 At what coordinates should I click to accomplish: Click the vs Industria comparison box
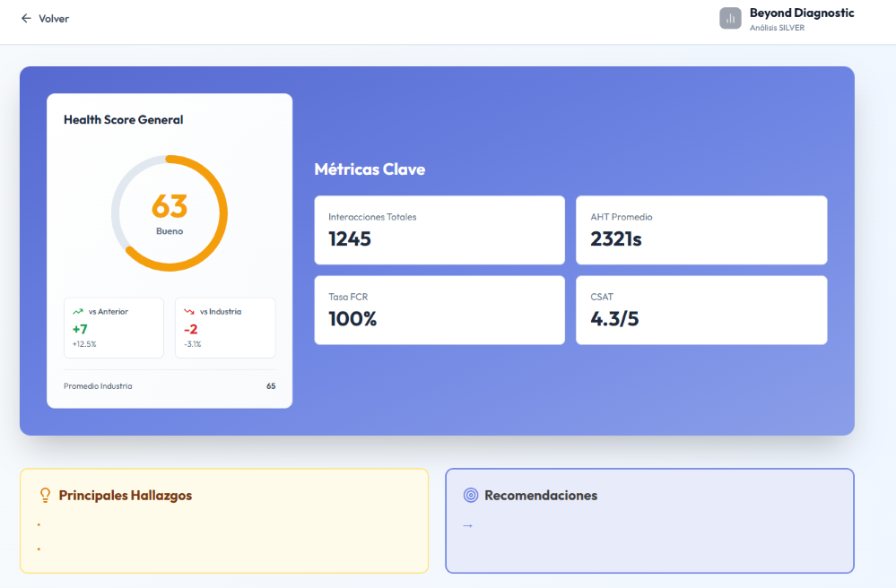click(225, 328)
